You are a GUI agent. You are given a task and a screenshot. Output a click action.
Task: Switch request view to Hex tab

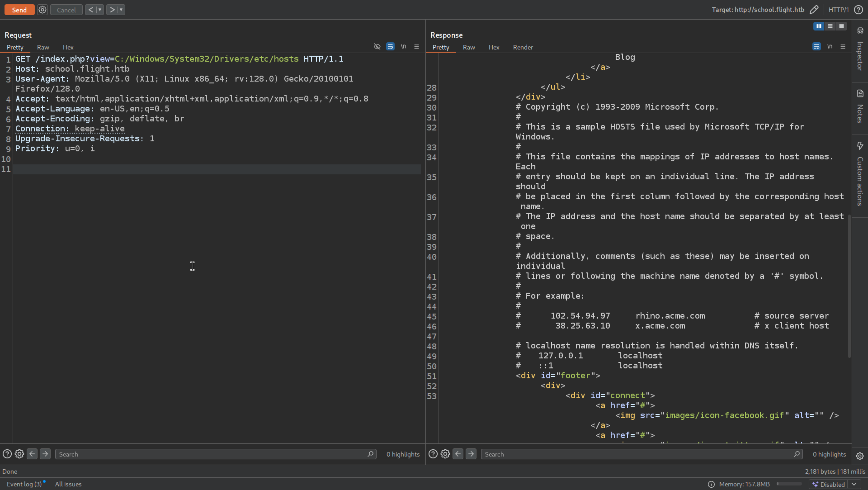pos(68,47)
